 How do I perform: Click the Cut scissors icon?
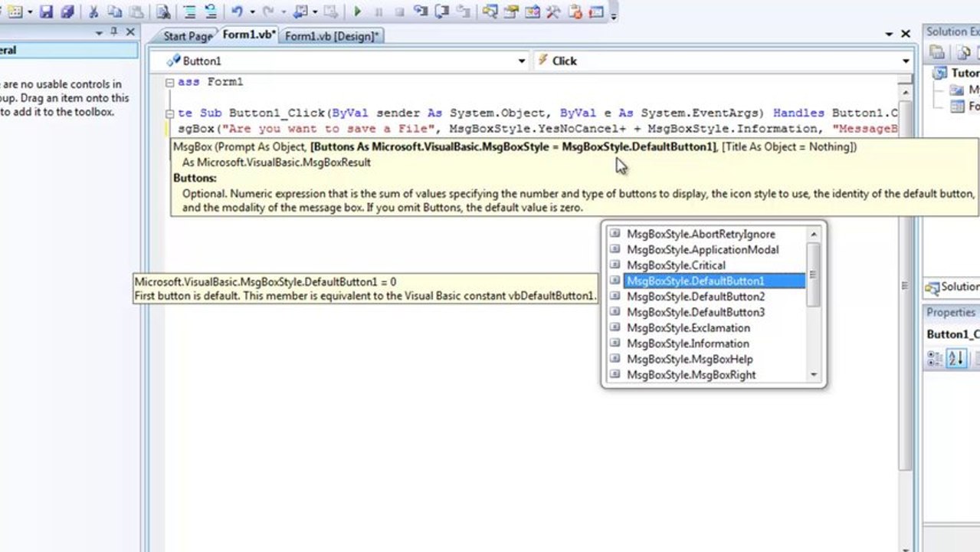coord(94,11)
